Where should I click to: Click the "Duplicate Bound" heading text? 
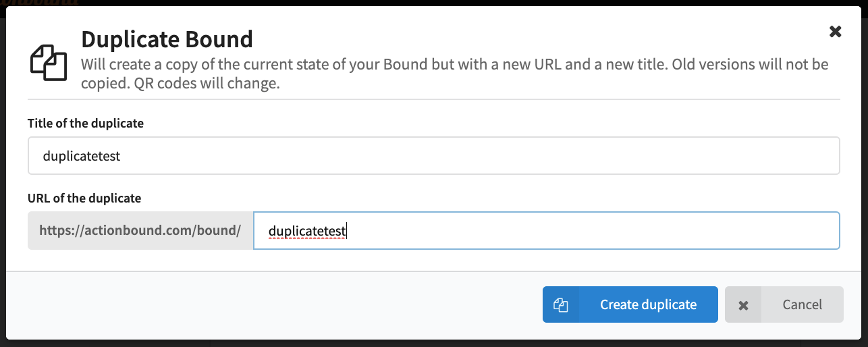pyautogui.click(x=167, y=39)
